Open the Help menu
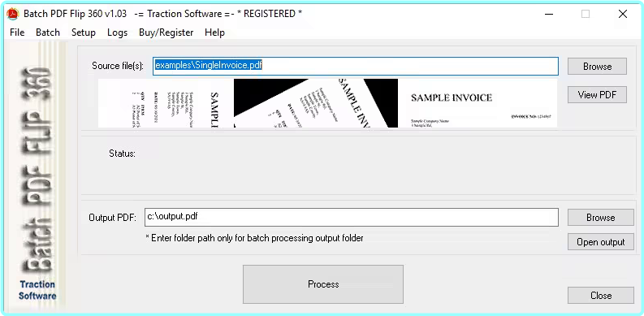 tap(214, 32)
